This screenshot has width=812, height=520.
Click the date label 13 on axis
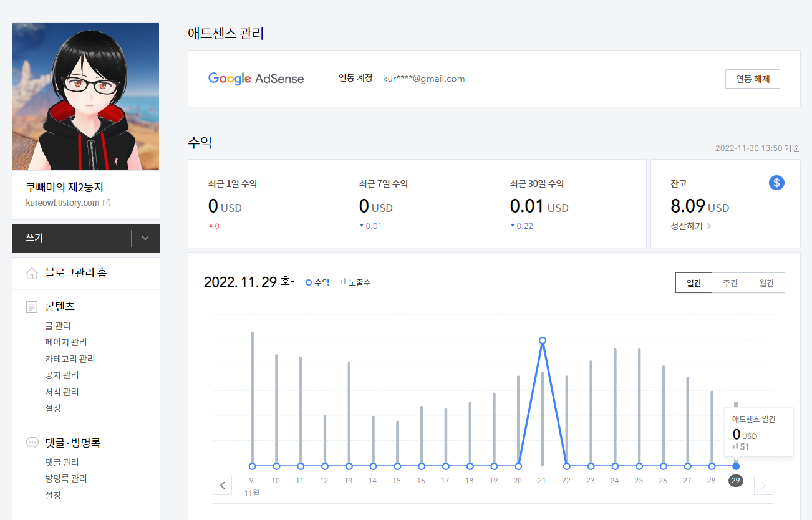pos(349,481)
